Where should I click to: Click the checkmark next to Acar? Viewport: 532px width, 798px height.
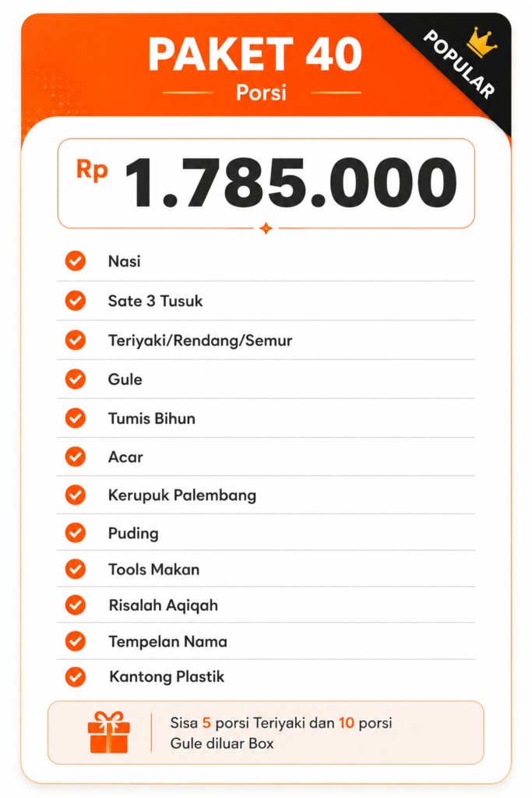click(76, 457)
